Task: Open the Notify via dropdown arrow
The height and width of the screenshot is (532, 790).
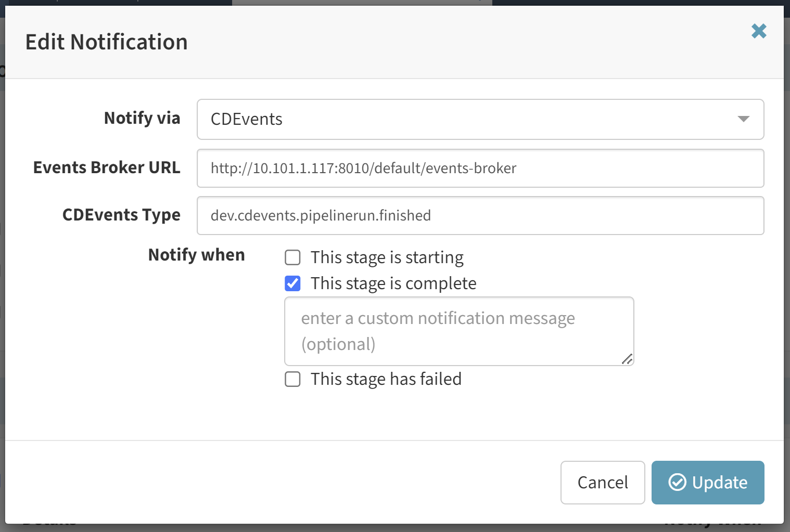Action: tap(743, 119)
